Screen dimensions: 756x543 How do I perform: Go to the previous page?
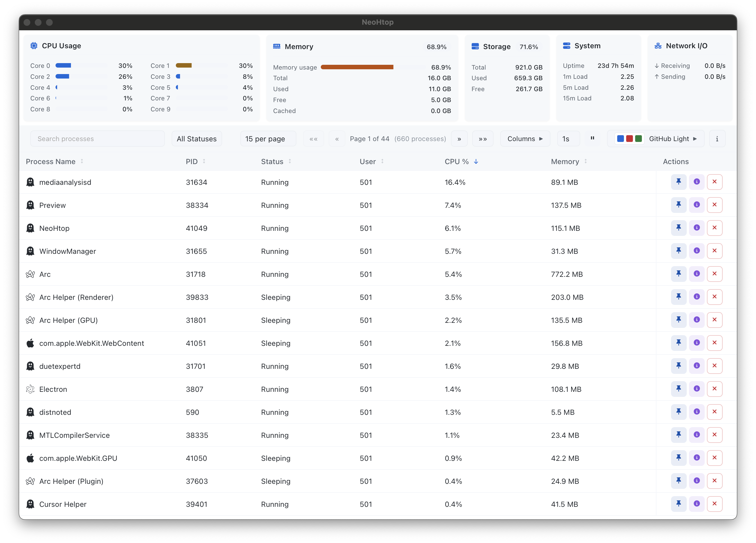pos(337,139)
